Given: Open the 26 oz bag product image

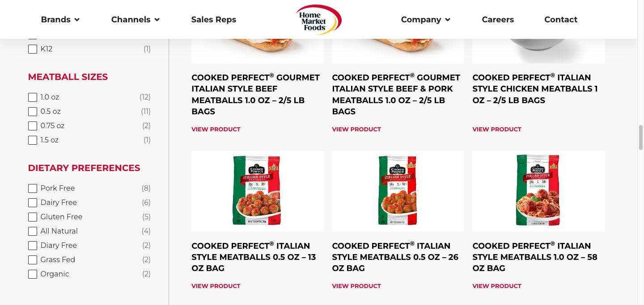Looking at the screenshot, I should pos(398,191).
